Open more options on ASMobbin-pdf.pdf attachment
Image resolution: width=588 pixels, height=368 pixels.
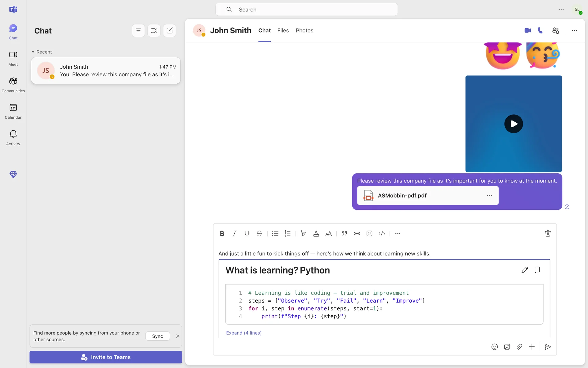(x=489, y=195)
